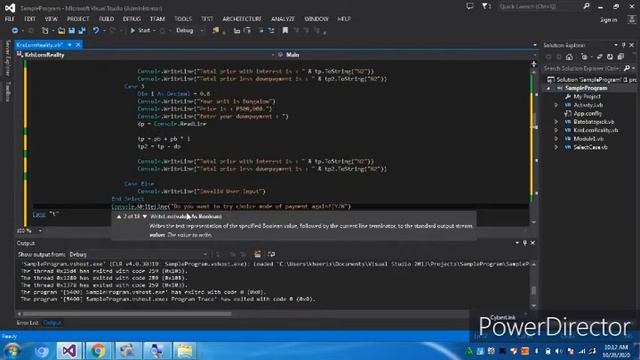This screenshot has width=640, height=360.
Task: Select App.config in Solution Explorer
Action: tap(587, 113)
